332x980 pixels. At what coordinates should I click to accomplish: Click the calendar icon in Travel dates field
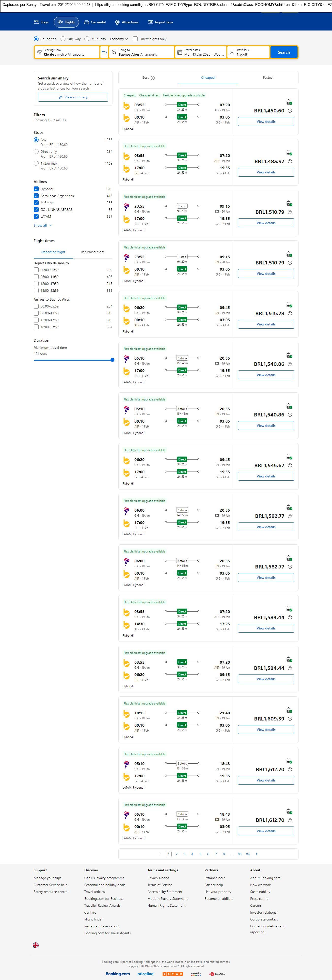tap(180, 52)
